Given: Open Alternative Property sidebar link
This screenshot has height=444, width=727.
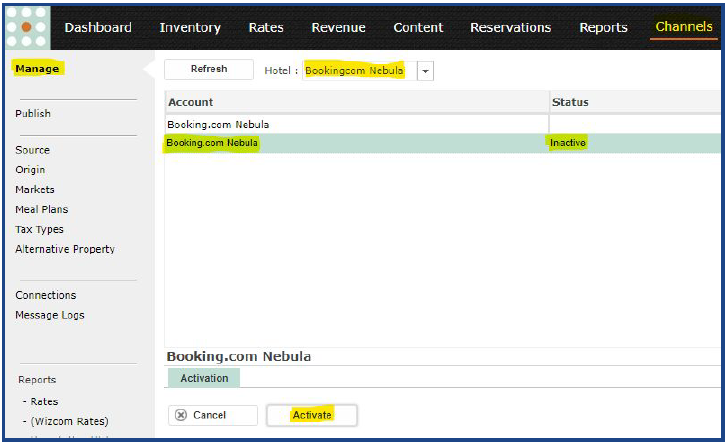Looking at the screenshot, I should (x=65, y=249).
